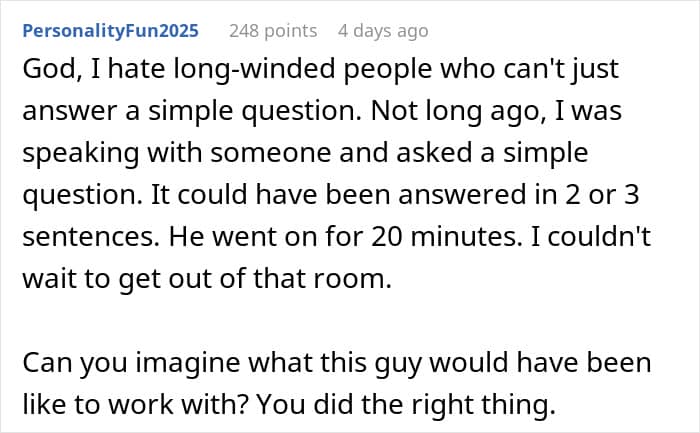Click the line starting answer a simple question
700x433 pixels.
point(322,111)
